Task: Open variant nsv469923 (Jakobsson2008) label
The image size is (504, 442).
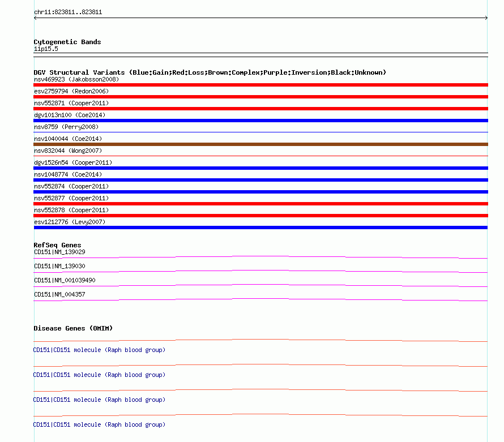Action: 76,79
